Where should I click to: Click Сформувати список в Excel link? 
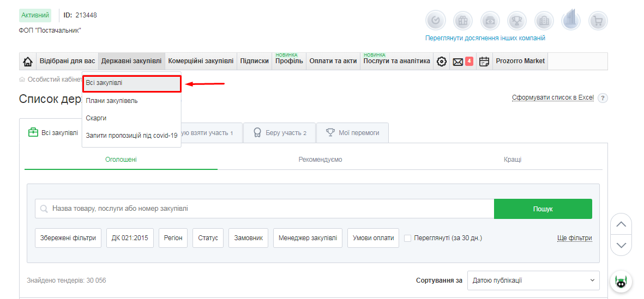[x=552, y=97]
